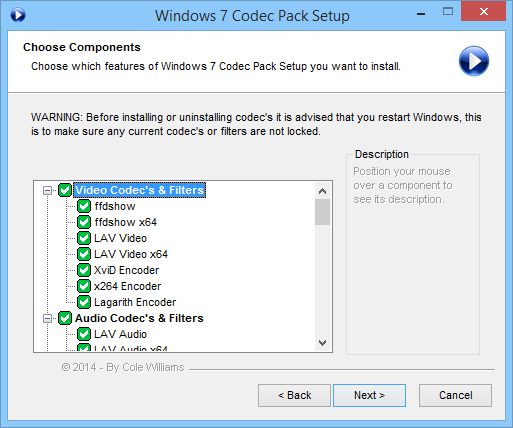This screenshot has height=428, width=513.
Task: Uncheck the Video Codec's & Filters group checkbox
Action: pos(65,190)
